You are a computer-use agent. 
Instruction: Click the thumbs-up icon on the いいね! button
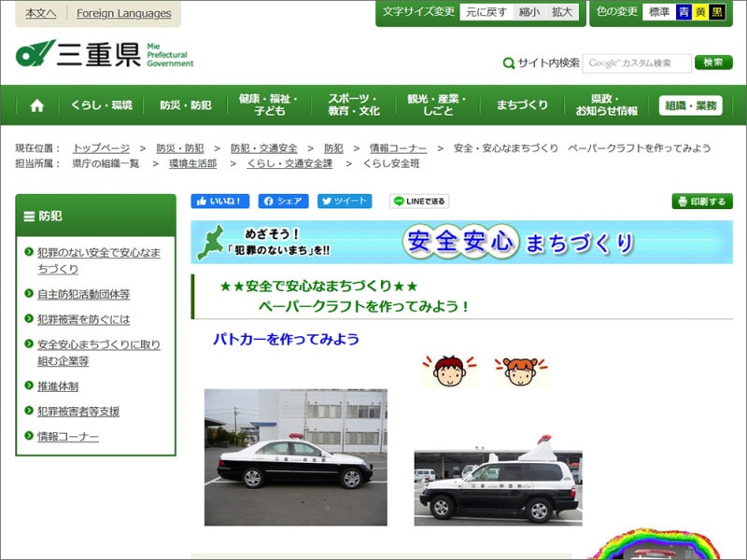click(201, 202)
